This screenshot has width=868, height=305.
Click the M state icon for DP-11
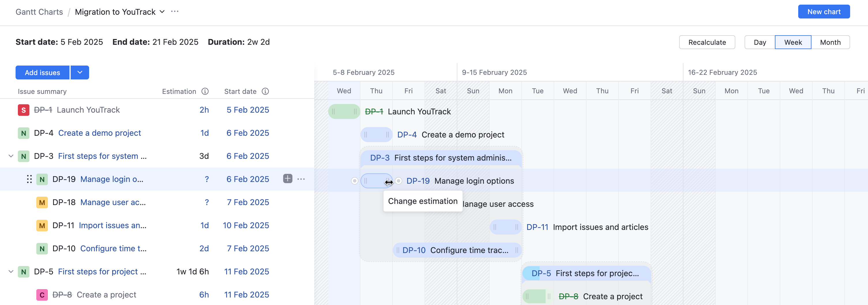[x=42, y=226]
